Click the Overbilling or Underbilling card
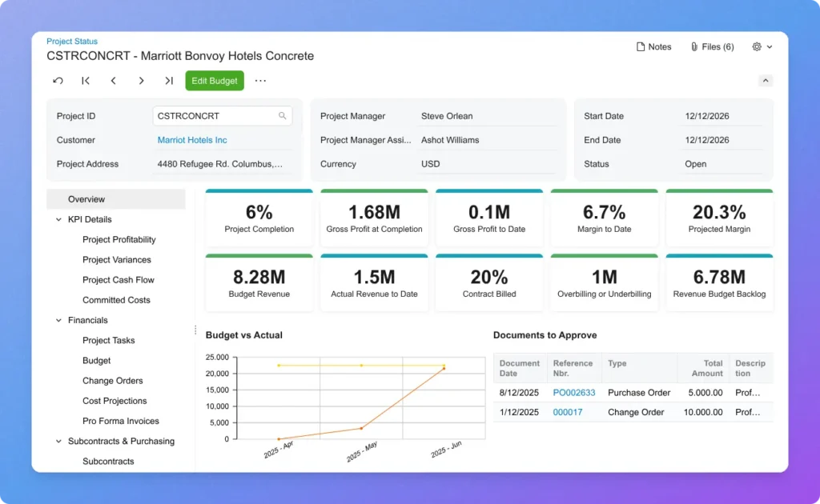 (605, 282)
